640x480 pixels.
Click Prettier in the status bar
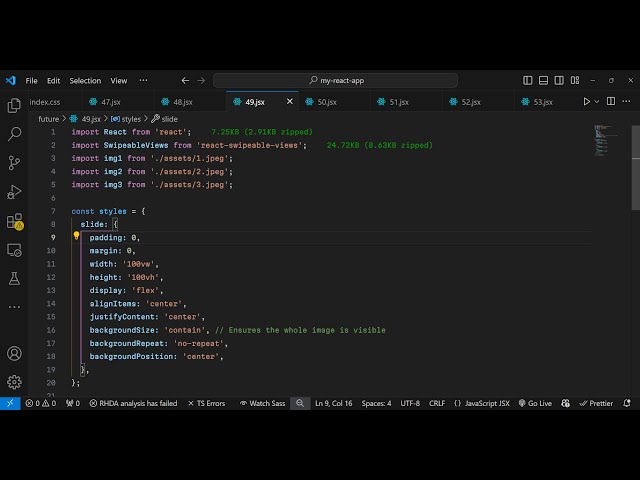[x=596, y=403]
